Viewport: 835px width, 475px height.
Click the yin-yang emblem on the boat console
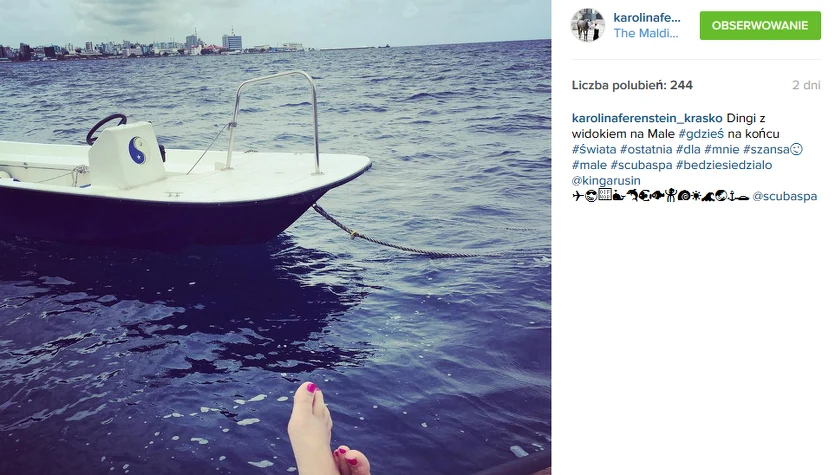point(139,151)
